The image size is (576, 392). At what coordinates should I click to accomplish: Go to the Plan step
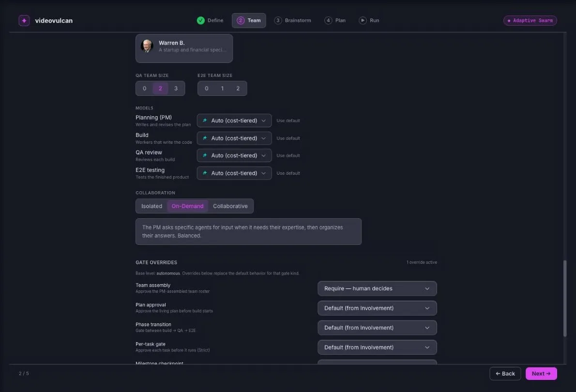(x=335, y=21)
